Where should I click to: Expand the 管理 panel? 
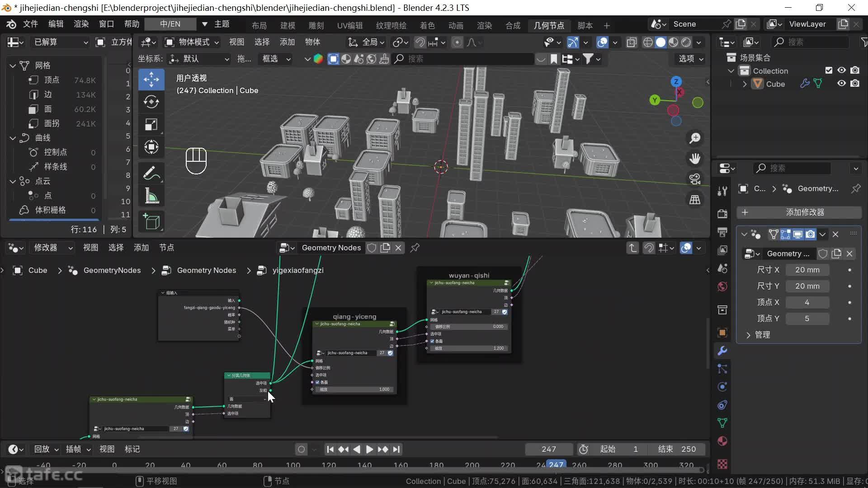tap(749, 335)
